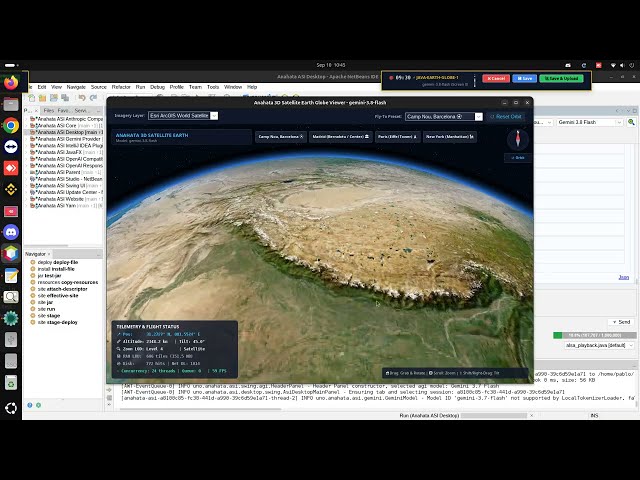This screenshot has height=480, width=640.
Task: Expand the Anahata ASI JavaFX project node
Action: 27,152
